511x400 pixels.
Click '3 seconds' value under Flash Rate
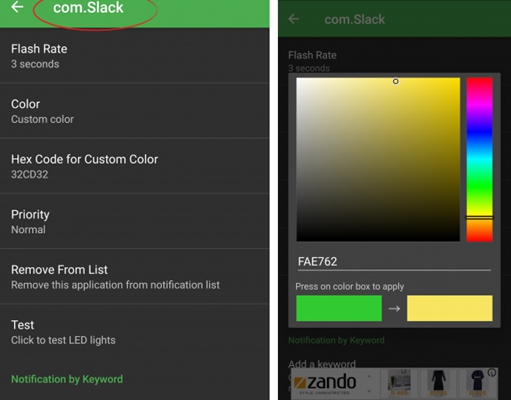35,64
